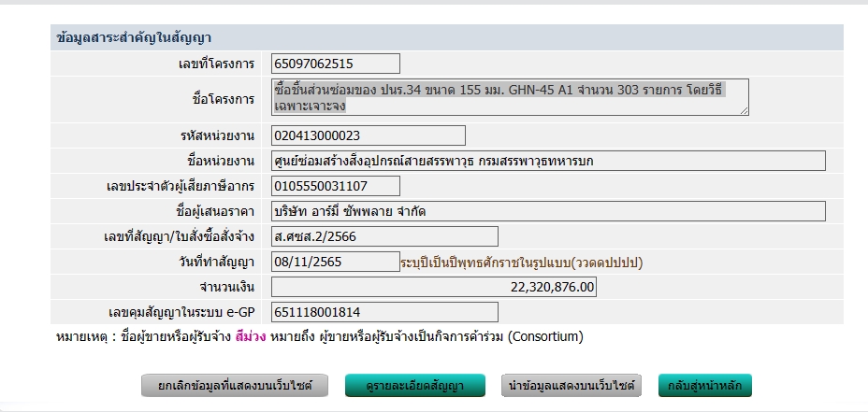Open contract details with ดูรายละเอียดสัญญา button
The width and height of the screenshot is (868, 412).
click(x=415, y=386)
